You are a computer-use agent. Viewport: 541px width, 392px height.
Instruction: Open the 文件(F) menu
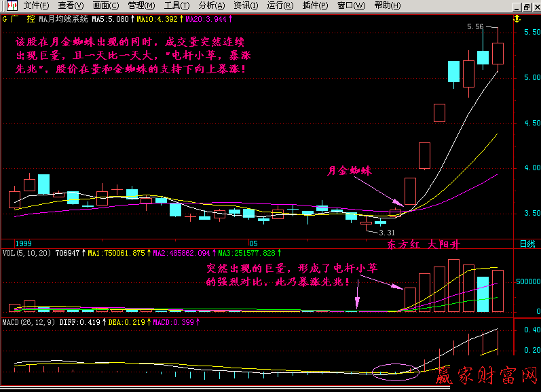point(36,5)
